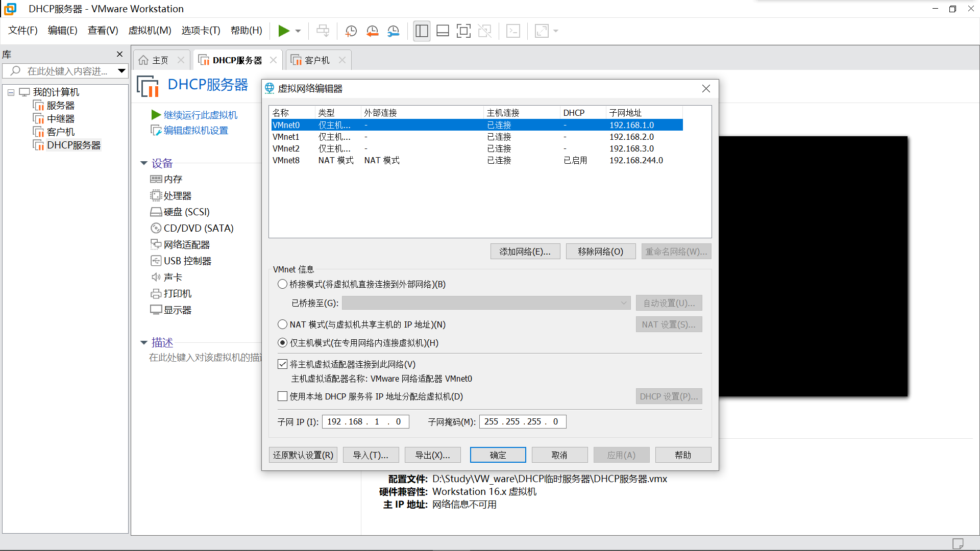Click the 添加网络(E)... button
This screenshot has width=980, height=551.
525,252
